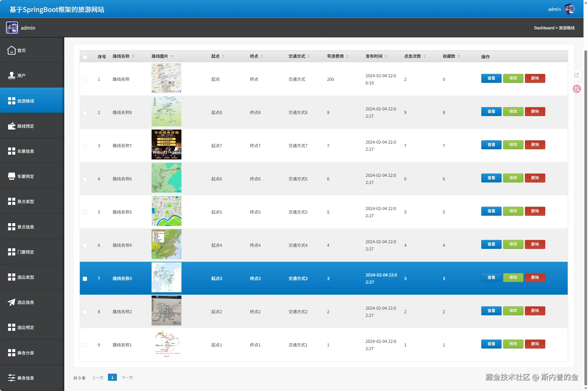Check the checkbox for highlighted row 路线名称3
The height and width of the screenshot is (391, 588).
(x=85, y=279)
